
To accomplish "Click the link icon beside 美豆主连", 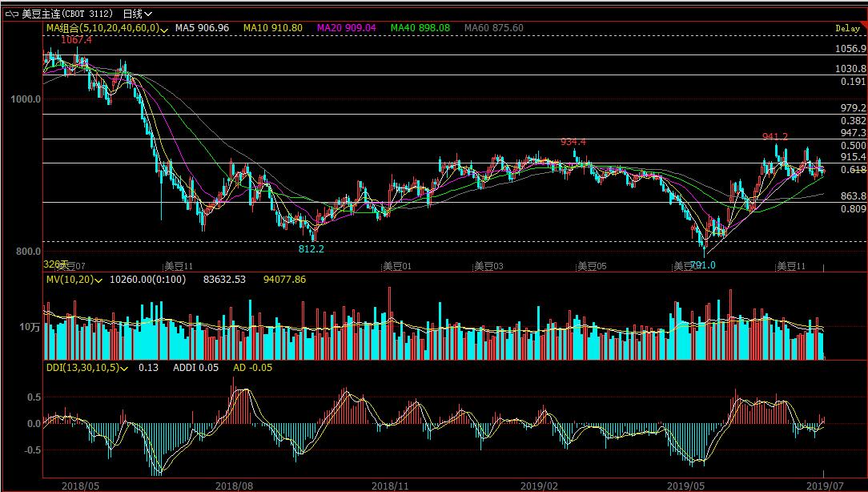I will point(12,14).
